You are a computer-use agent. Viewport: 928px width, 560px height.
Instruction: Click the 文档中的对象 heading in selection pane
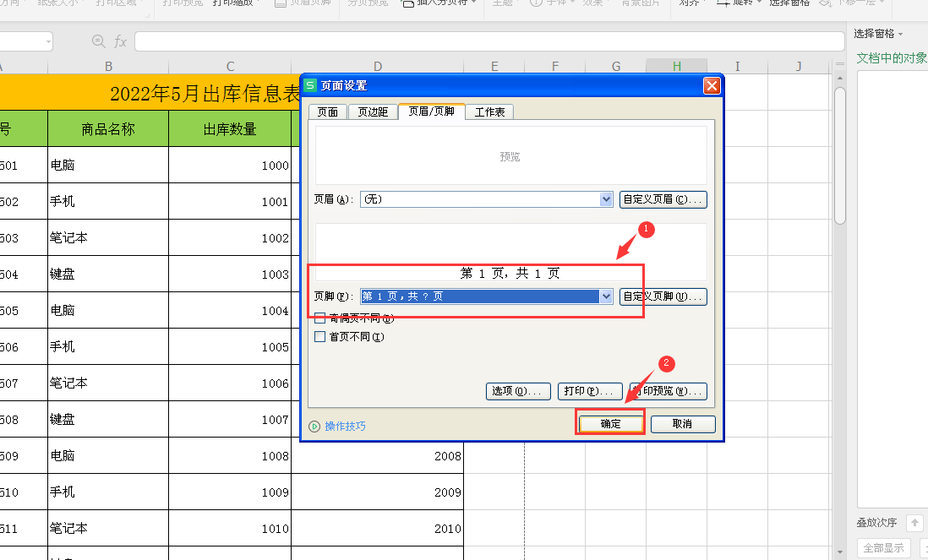pos(892,58)
